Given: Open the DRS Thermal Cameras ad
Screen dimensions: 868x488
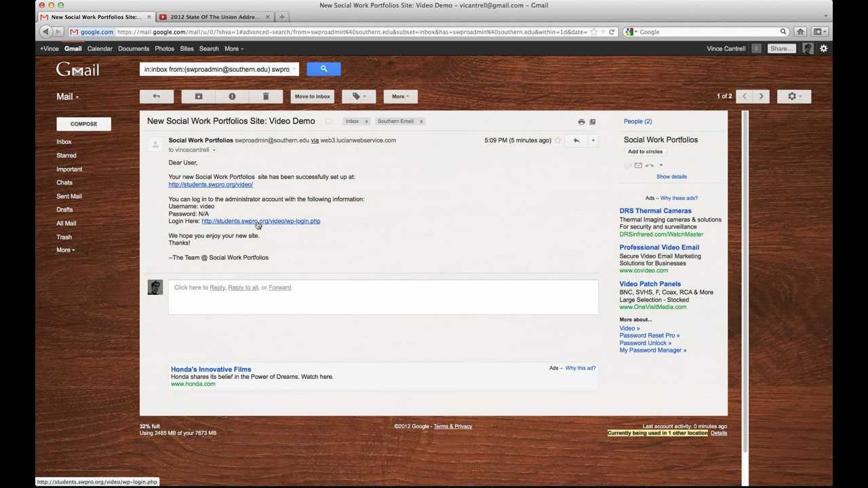Looking at the screenshot, I should (655, 211).
